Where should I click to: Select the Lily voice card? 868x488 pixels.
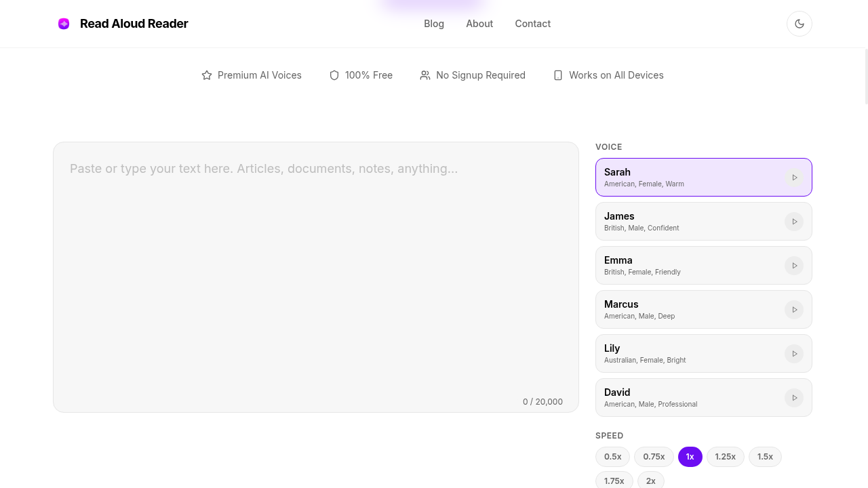tap(704, 354)
